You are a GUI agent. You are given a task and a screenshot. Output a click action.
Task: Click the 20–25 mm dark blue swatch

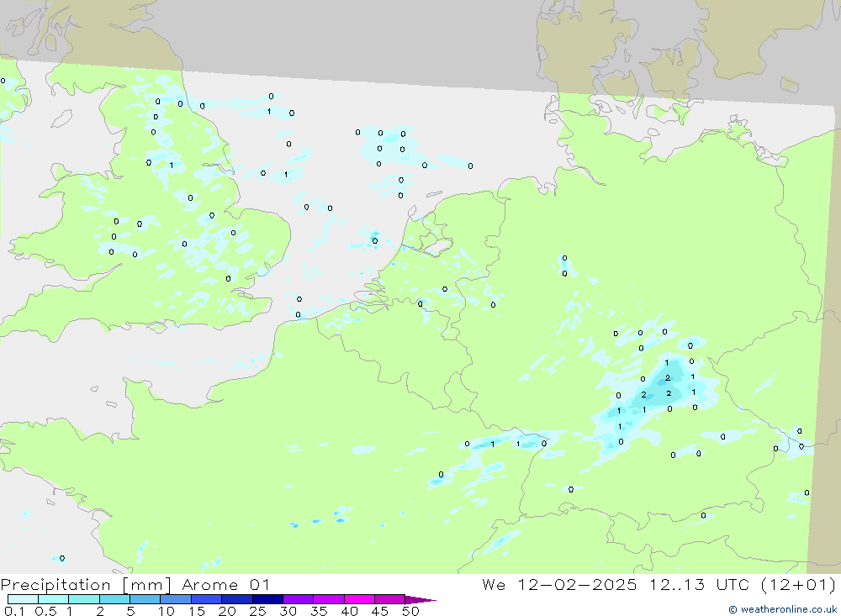(237, 599)
